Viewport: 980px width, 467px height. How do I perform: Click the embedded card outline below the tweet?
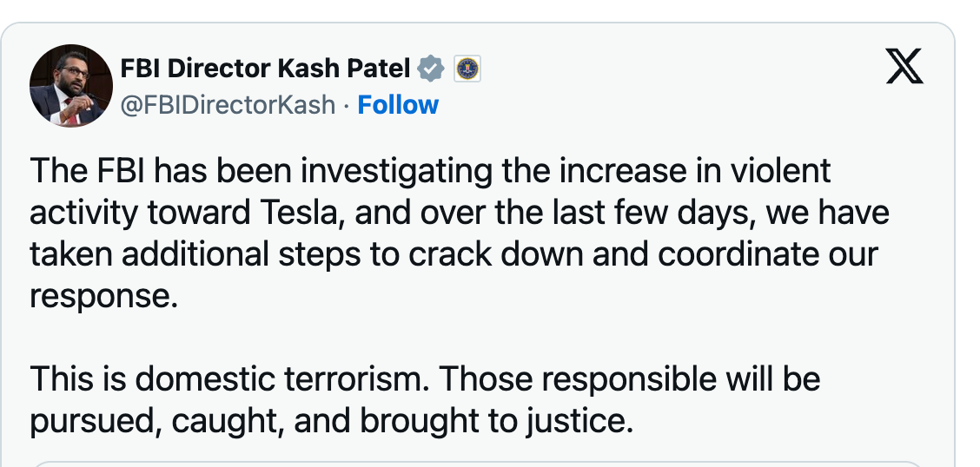tap(476, 462)
